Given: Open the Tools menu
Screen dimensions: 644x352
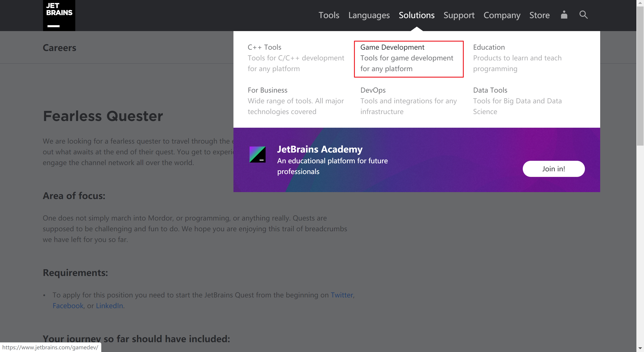Looking at the screenshot, I should click(x=329, y=15).
